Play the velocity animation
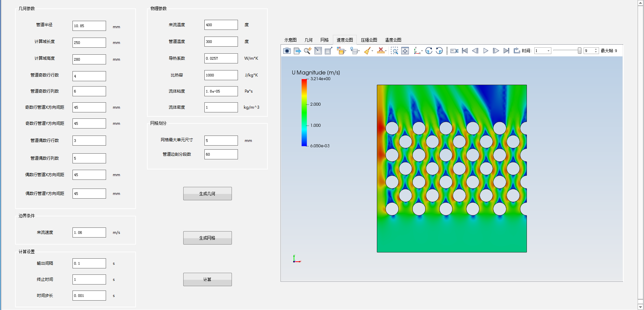 pos(486,51)
